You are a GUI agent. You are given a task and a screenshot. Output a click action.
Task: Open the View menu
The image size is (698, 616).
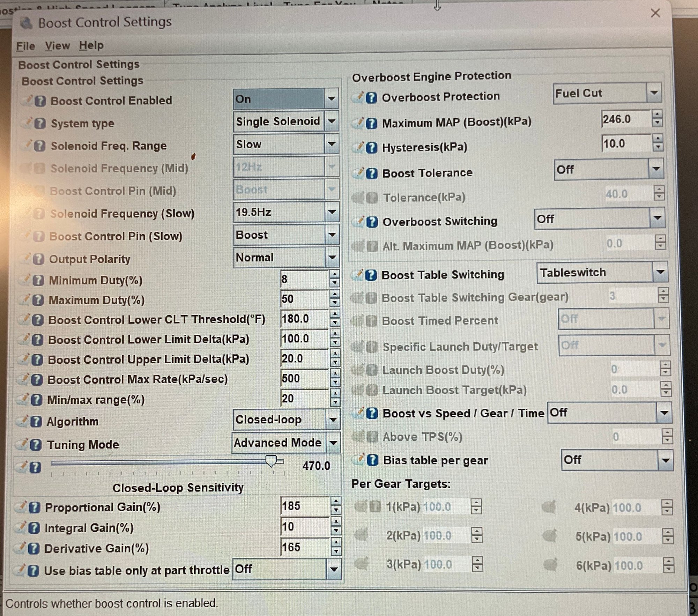57,46
